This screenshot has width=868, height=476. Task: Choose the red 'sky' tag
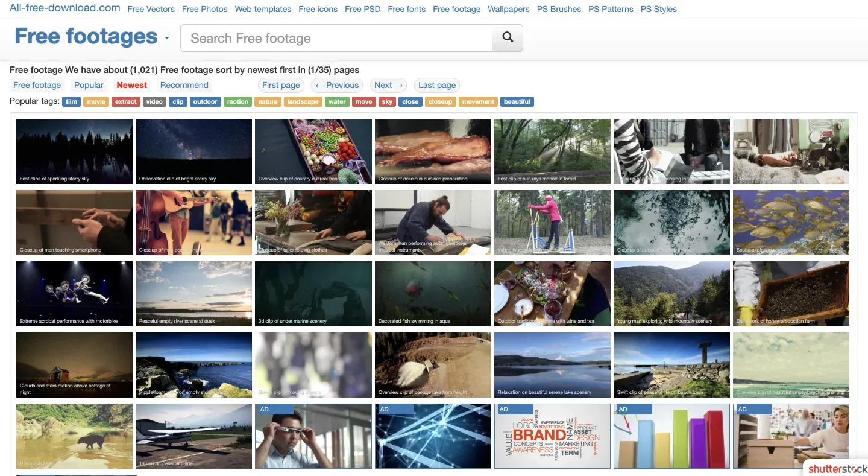[387, 101]
